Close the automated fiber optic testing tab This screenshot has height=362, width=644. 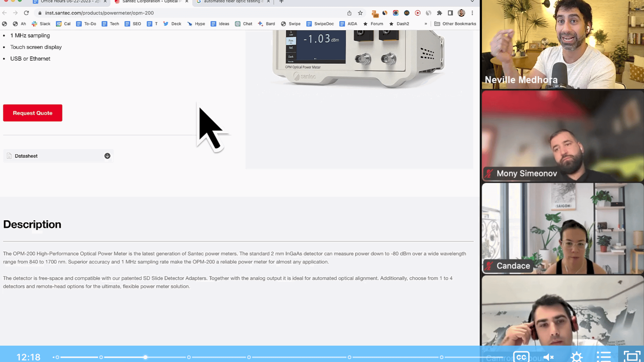268,2
